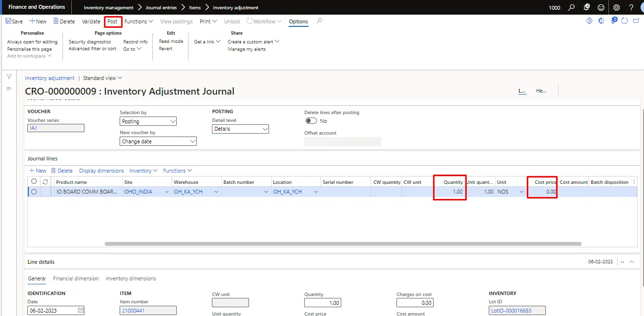Open the Workflow dropdown
Image resolution: width=644 pixels, height=316 pixels.
[x=264, y=21]
